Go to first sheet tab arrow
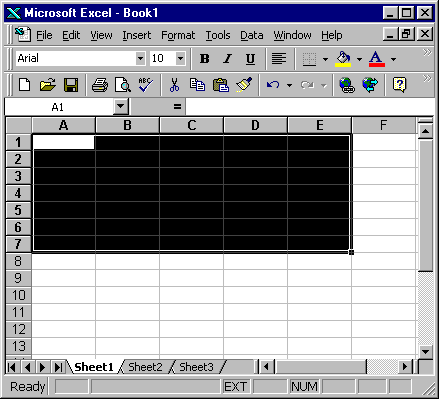 12,367
